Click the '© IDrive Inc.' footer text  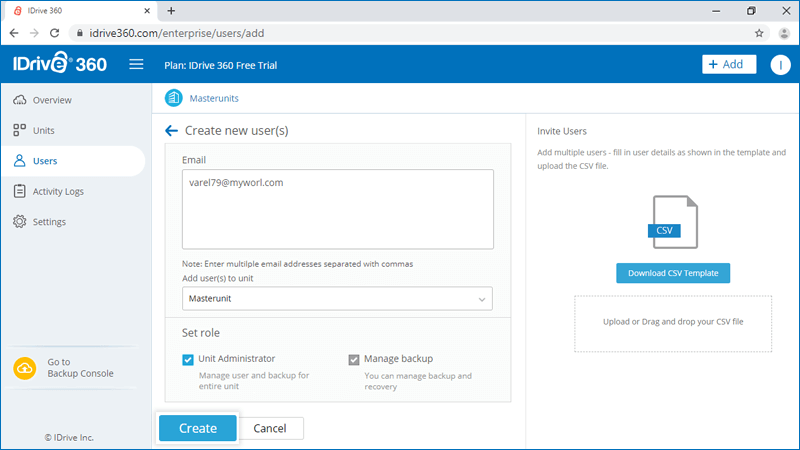(69, 438)
